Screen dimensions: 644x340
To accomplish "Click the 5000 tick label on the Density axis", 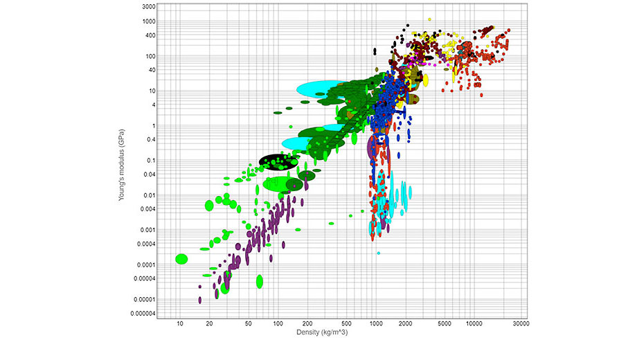I will point(445,324).
